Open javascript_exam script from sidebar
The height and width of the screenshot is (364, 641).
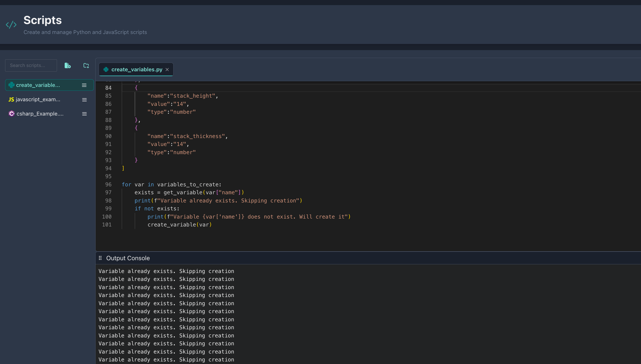coord(38,99)
